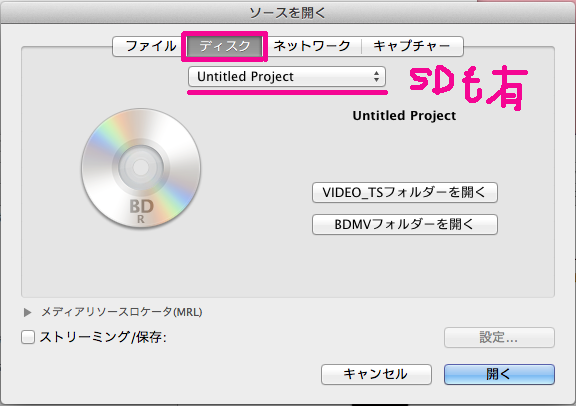Screen dimensions: 576x406
Task: Open the ネットワーク tab
Action: [x=312, y=46]
